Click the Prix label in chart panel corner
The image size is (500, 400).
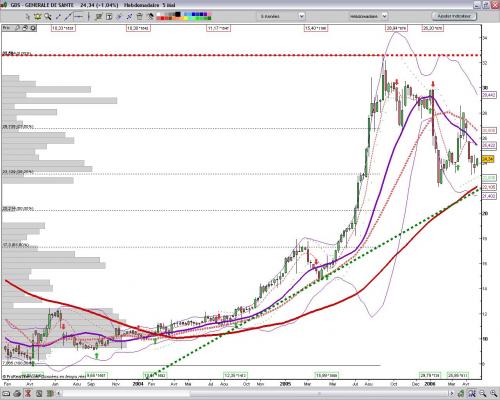point(6,28)
